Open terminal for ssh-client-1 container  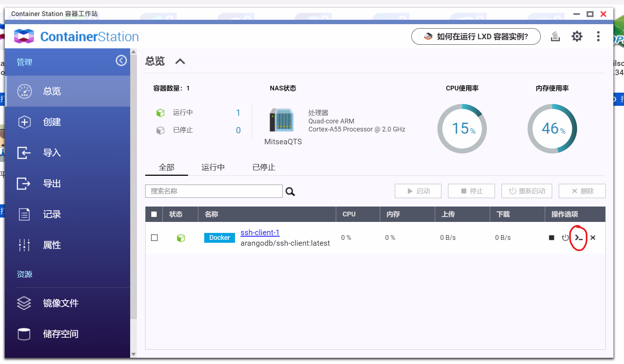(x=579, y=238)
